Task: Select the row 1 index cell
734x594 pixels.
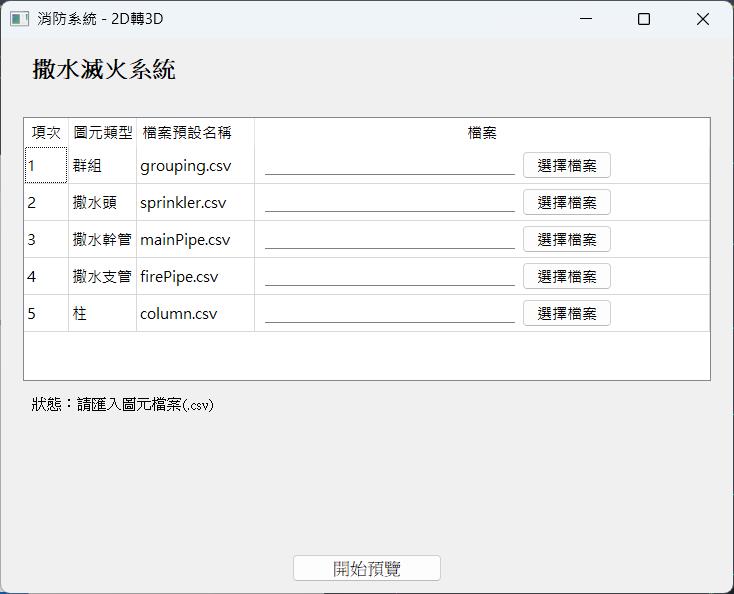Action: 45,166
